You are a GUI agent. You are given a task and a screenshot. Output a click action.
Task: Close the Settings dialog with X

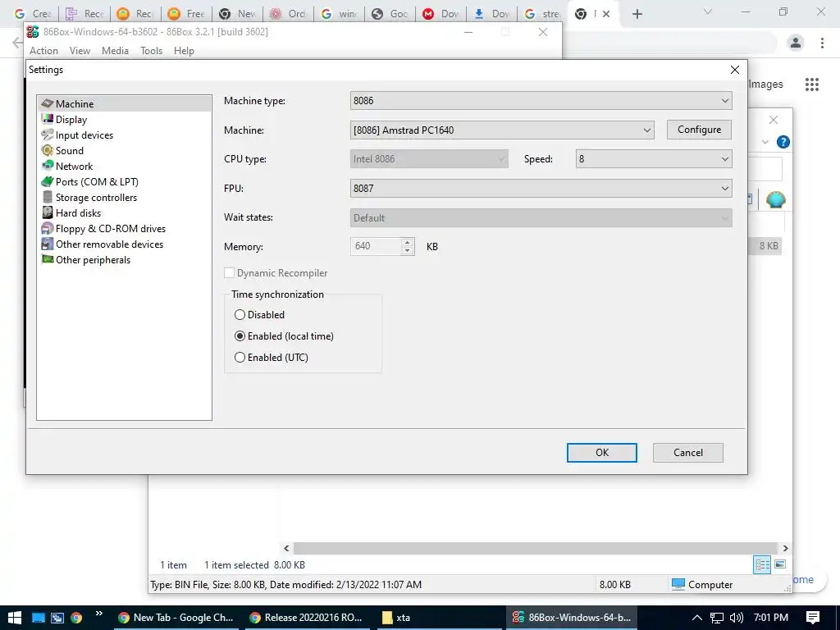pyautogui.click(x=734, y=70)
